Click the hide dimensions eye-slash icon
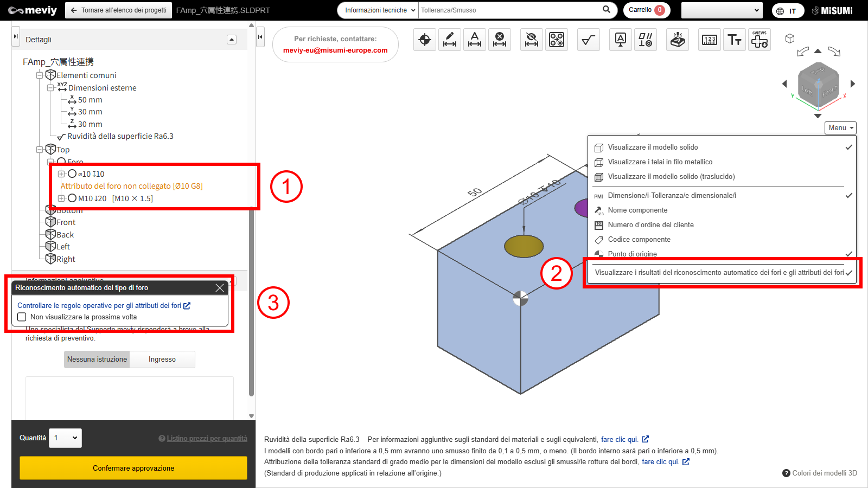 pos(532,40)
